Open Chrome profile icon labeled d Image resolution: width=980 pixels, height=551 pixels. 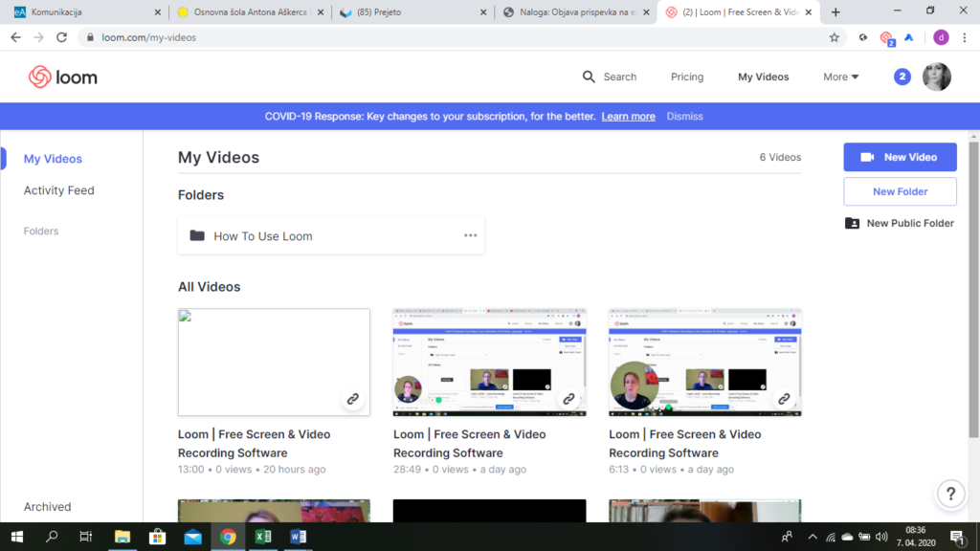941,37
